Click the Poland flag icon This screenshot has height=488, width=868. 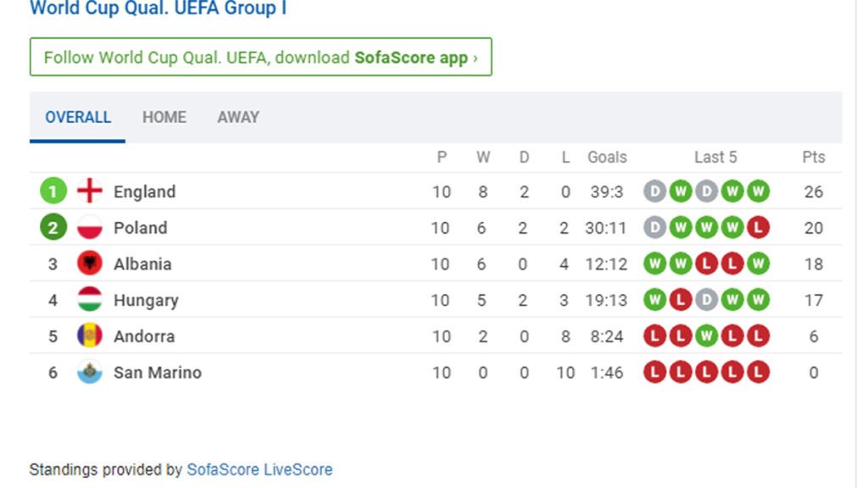coord(89,228)
